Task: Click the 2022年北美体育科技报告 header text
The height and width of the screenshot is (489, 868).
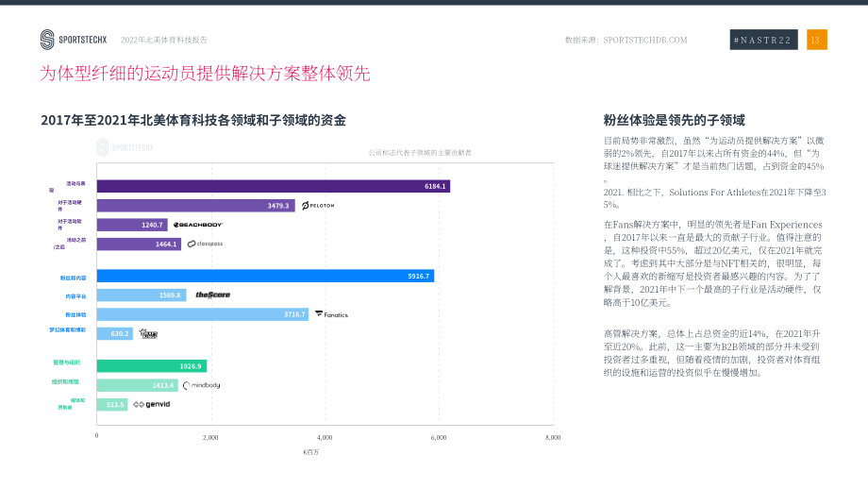Action: (x=164, y=40)
